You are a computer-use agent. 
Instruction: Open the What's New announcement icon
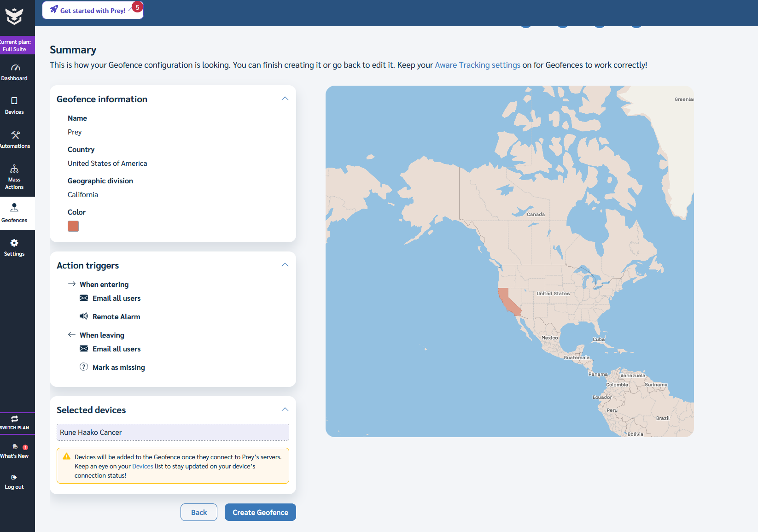(15, 447)
